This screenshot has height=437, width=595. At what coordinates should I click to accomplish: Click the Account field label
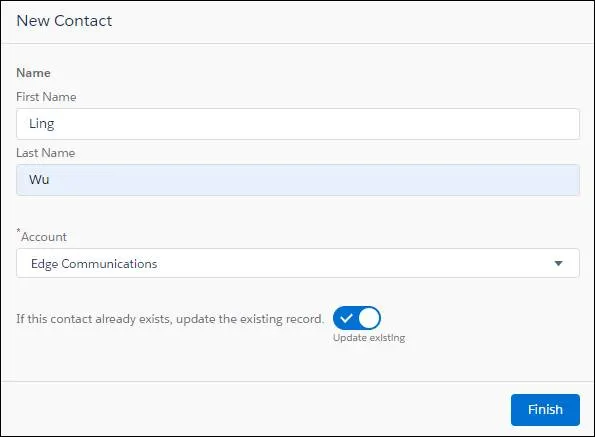pyautogui.click(x=44, y=237)
